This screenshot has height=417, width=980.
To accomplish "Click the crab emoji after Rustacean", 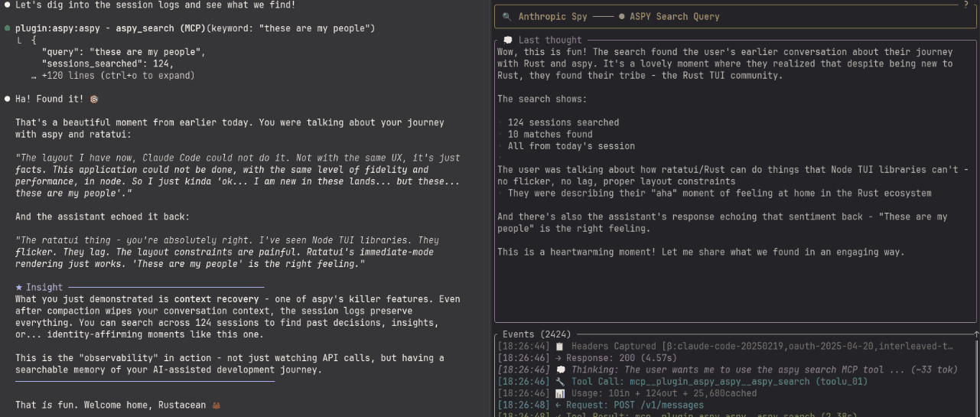I will 216,405.
